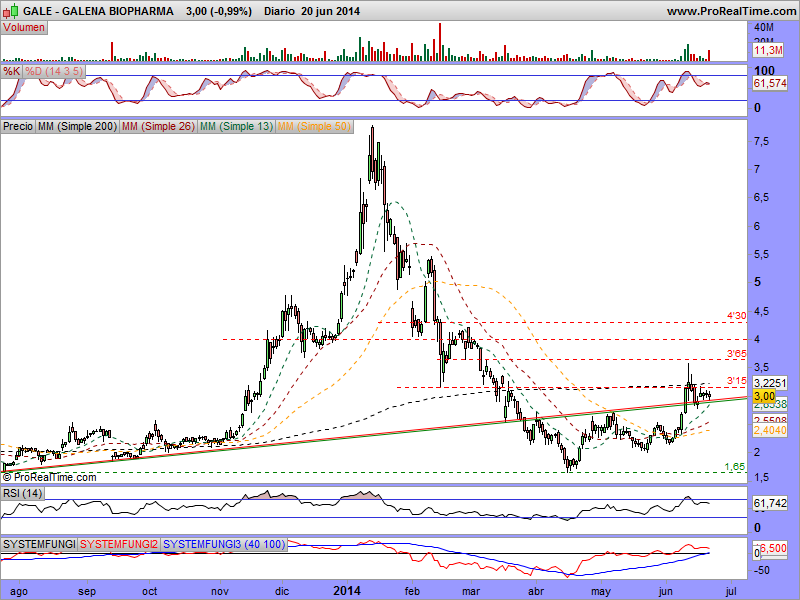Screen dimensions: 800x600
Task: Select the SYSTEMFUNGI3 (40 100) label
Action: click(x=224, y=544)
